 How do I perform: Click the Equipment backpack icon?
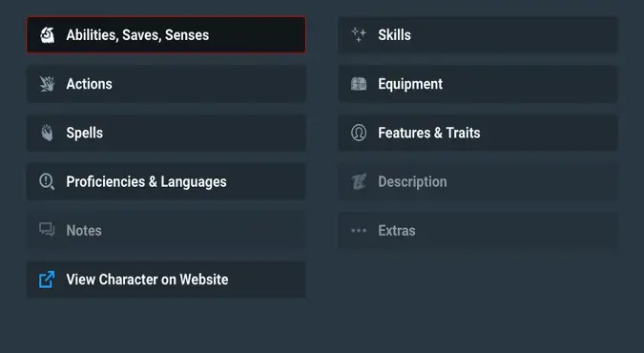coord(359,84)
